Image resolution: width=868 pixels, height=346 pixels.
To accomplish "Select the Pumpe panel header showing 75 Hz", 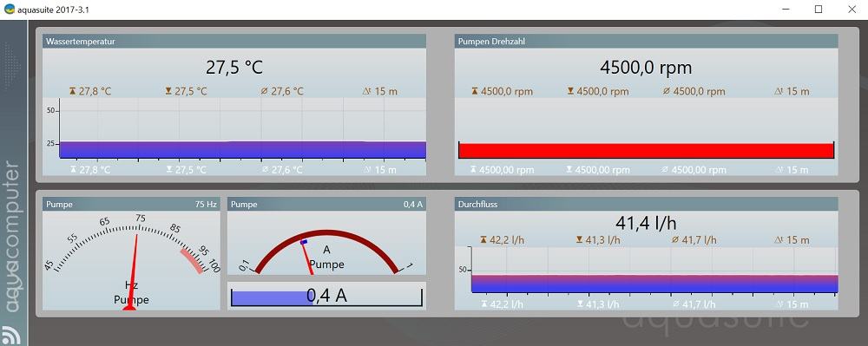I will (131, 205).
